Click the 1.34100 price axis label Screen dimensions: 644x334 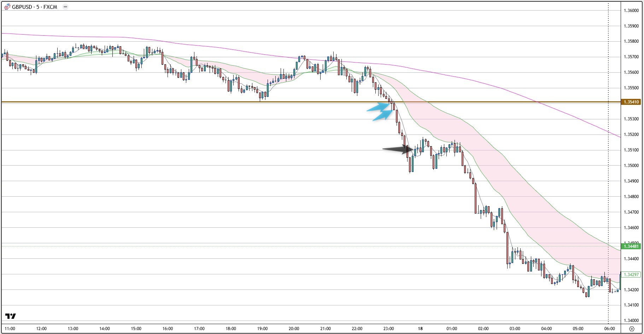(631, 305)
